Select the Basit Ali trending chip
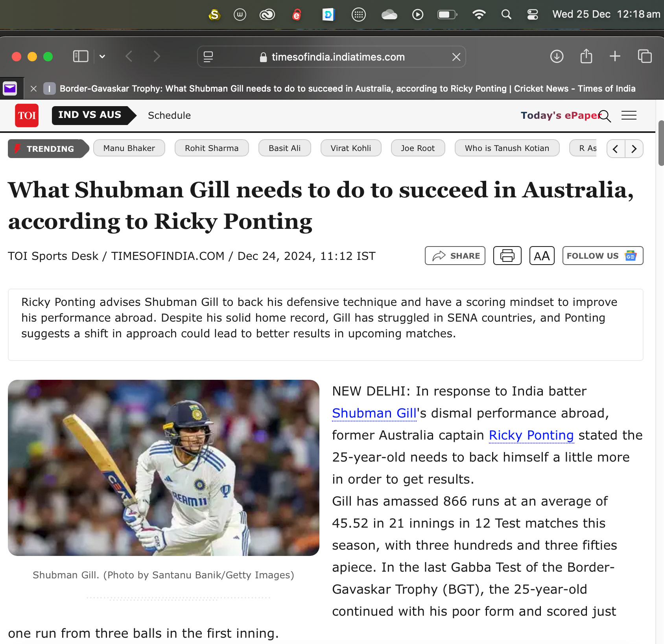The height and width of the screenshot is (644, 664). pyautogui.click(x=284, y=148)
